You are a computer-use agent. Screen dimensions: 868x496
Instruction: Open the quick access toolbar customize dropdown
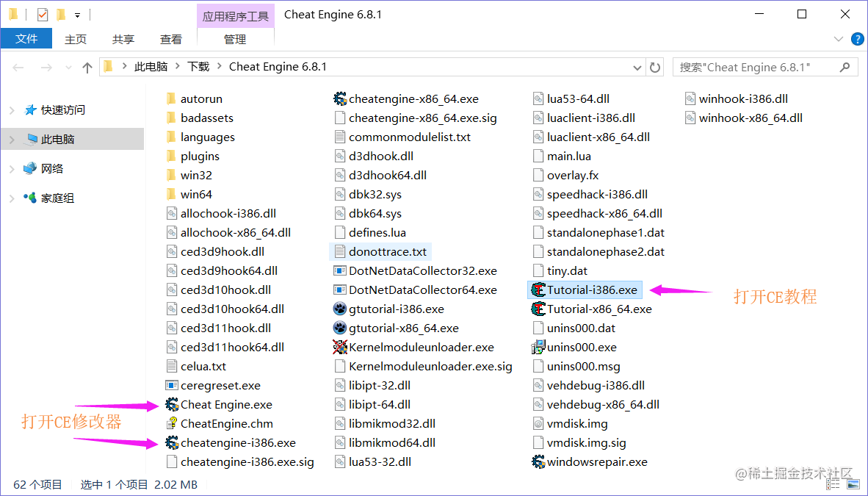pos(78,15)
